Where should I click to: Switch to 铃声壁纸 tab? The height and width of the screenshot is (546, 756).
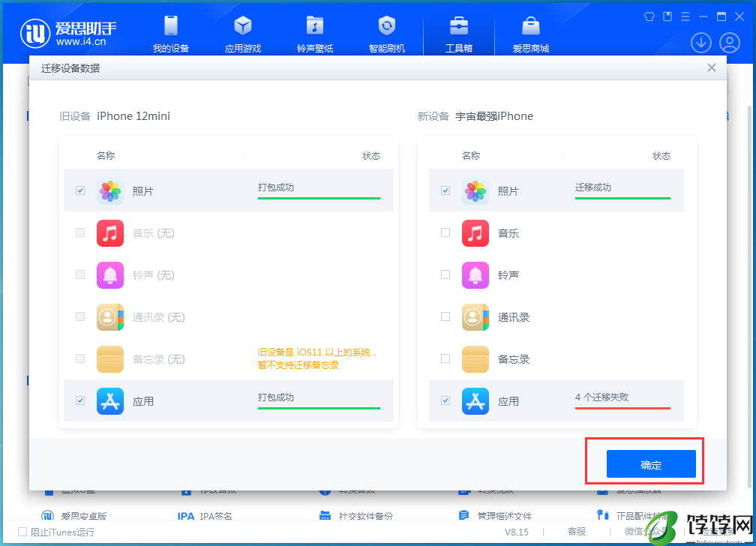(315, 34)
